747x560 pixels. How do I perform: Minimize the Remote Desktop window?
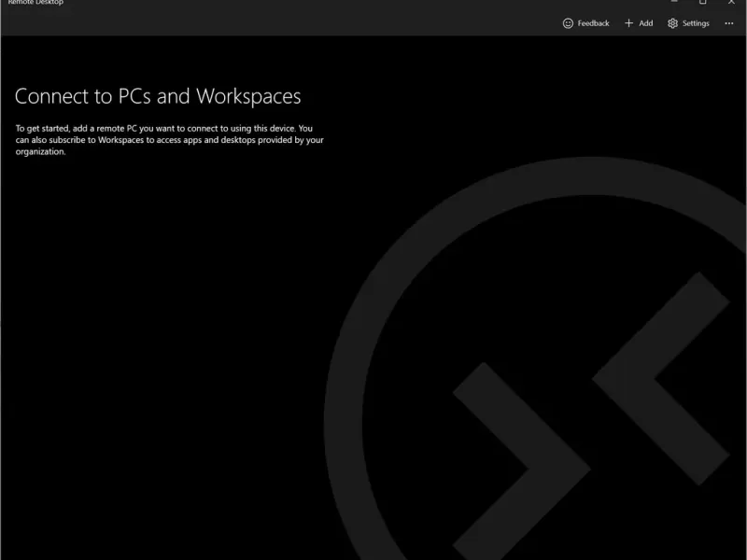pyautogui.click(x=674, y=2)
